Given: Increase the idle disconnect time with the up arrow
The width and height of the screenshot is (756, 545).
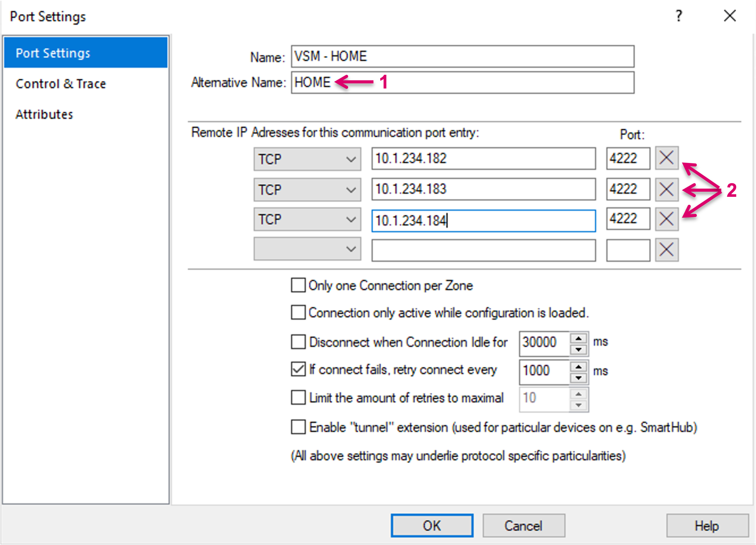Looking at the screenshot, I should [x=578, y=338].
